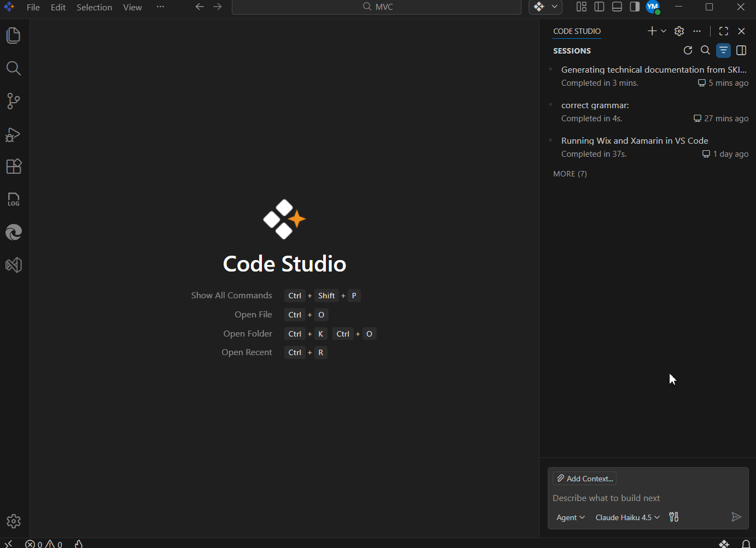Toggle the primary side bar layout
Image resolution: width=756 pixels, height=548 pixels.
(599, 7)
